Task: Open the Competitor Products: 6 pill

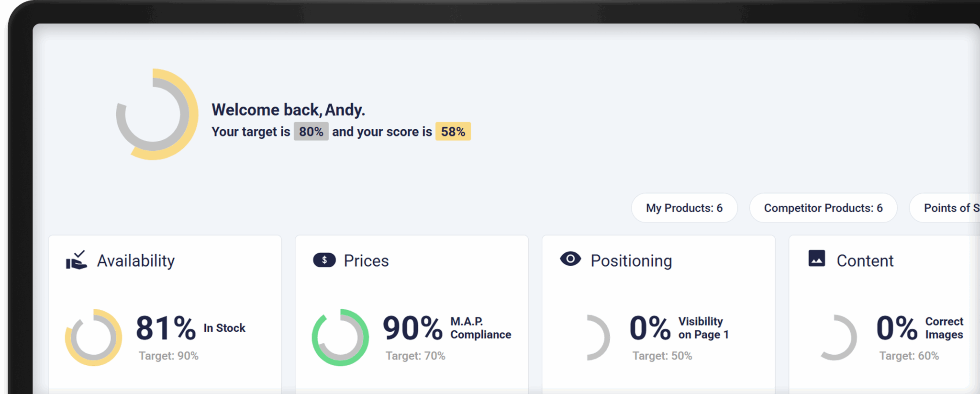Action: (x=823, y=208)
